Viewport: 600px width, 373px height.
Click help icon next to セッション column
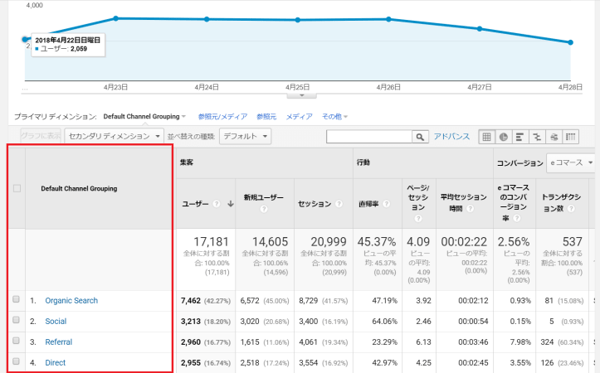point(339,204)
